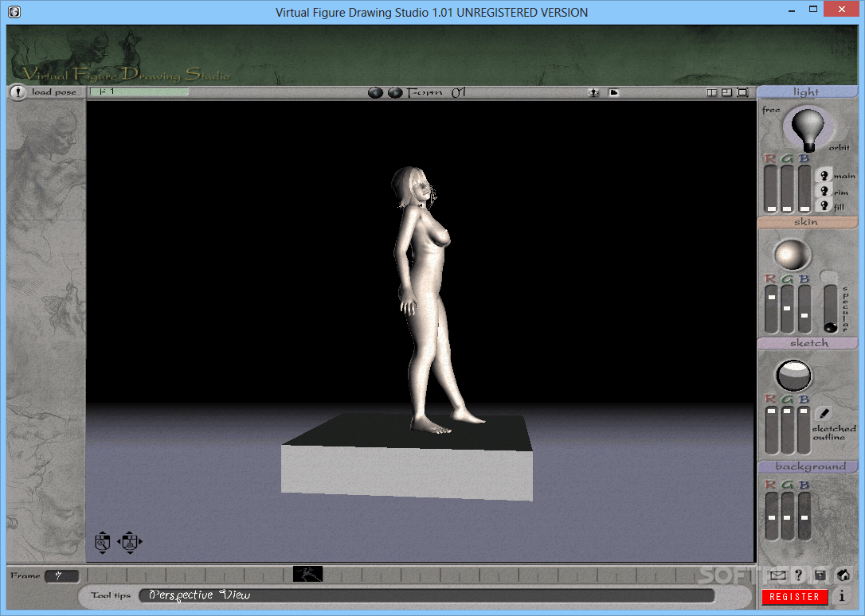Viewport: 865px width, 616px height.
Task: Minimize the Virtual Figure Drawing Studio window
Action: [x=792, y=10]
